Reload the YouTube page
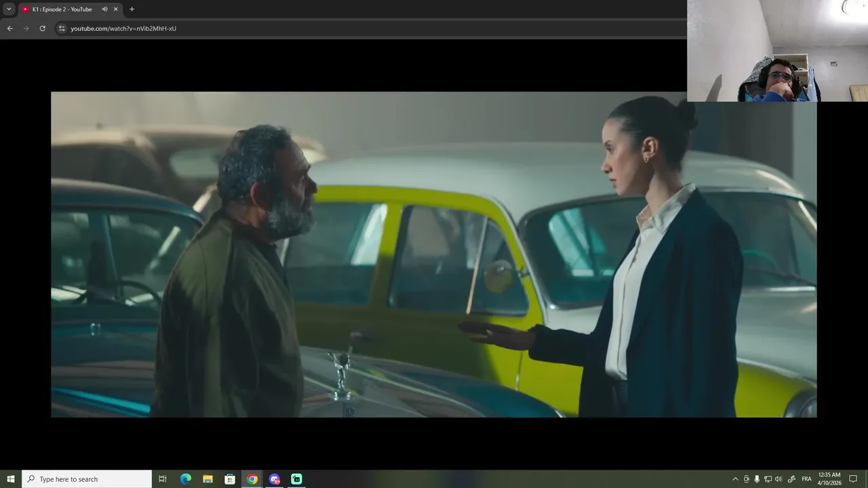 [x=42, y=28]
